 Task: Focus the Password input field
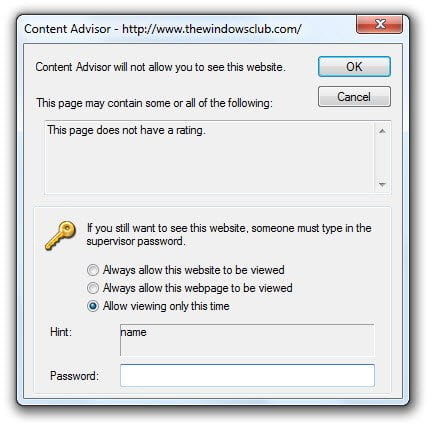(x=247, y=376)
